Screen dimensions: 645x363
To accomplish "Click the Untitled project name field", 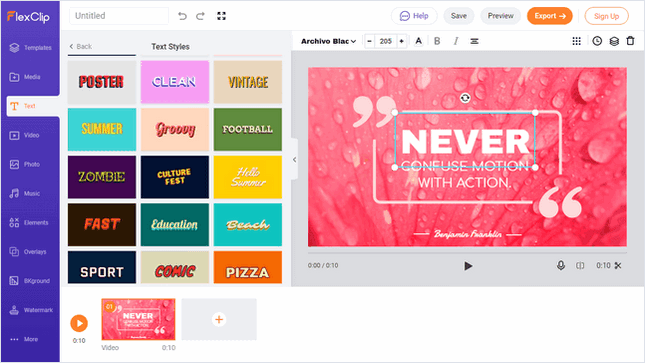I will tap(118, 16).
